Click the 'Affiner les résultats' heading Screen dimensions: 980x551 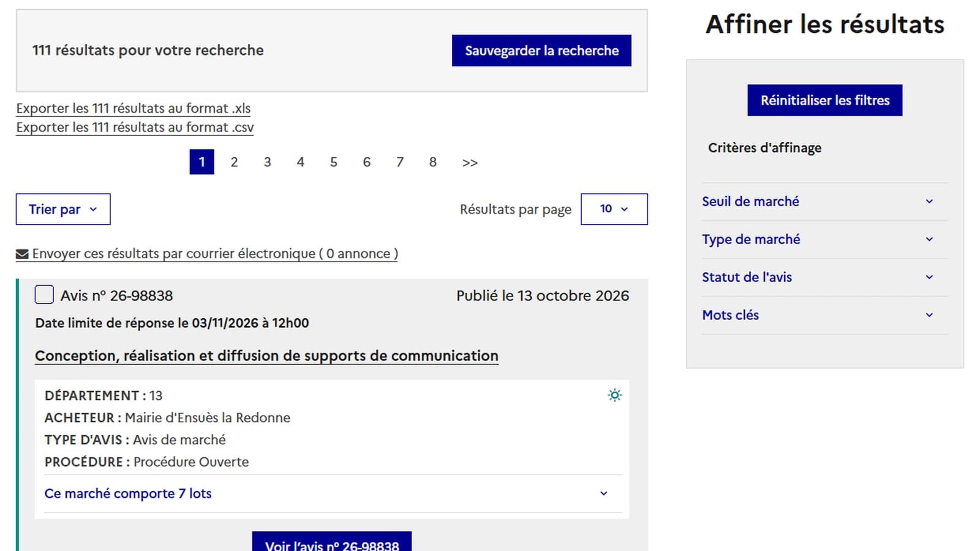[824, 24]
